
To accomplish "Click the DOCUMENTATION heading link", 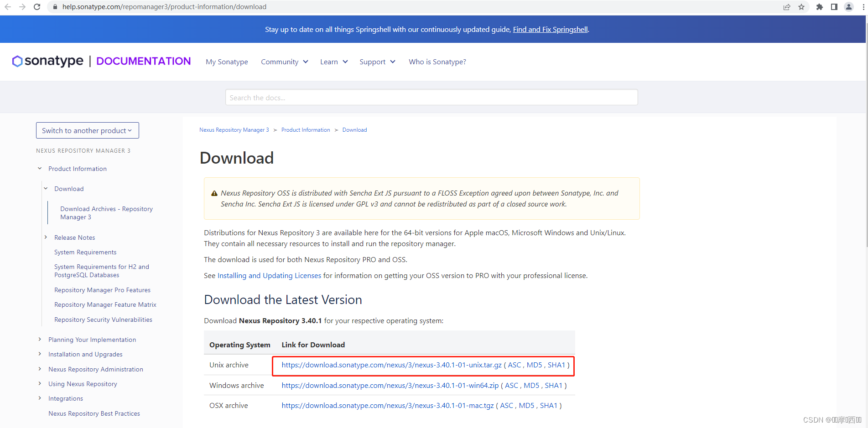I will (144, 61).
